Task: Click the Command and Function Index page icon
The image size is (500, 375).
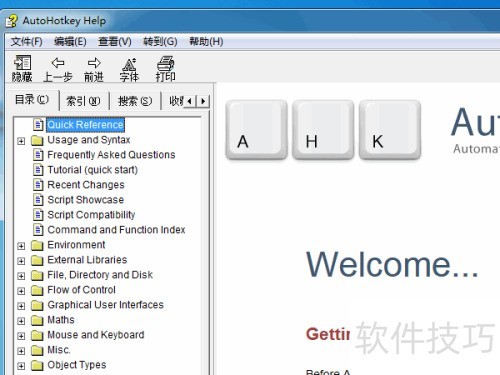Action: (38, 230)
